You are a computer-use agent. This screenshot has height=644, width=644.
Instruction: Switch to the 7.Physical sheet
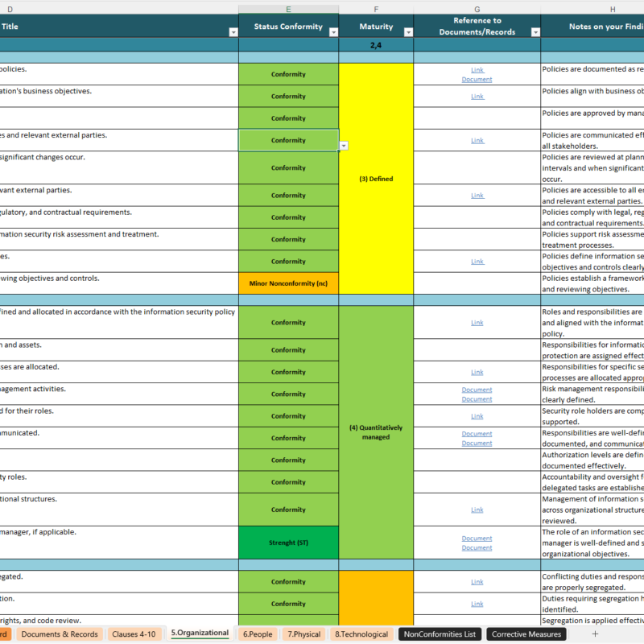point(303,634)
